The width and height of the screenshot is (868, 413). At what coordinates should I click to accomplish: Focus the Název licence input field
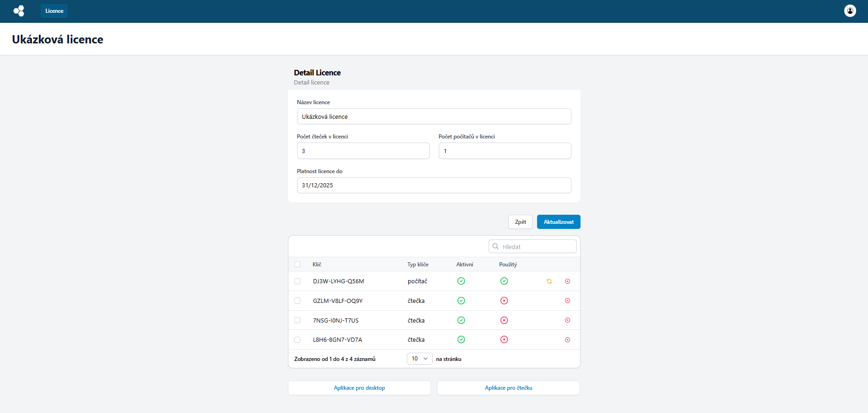pos(434,116)
